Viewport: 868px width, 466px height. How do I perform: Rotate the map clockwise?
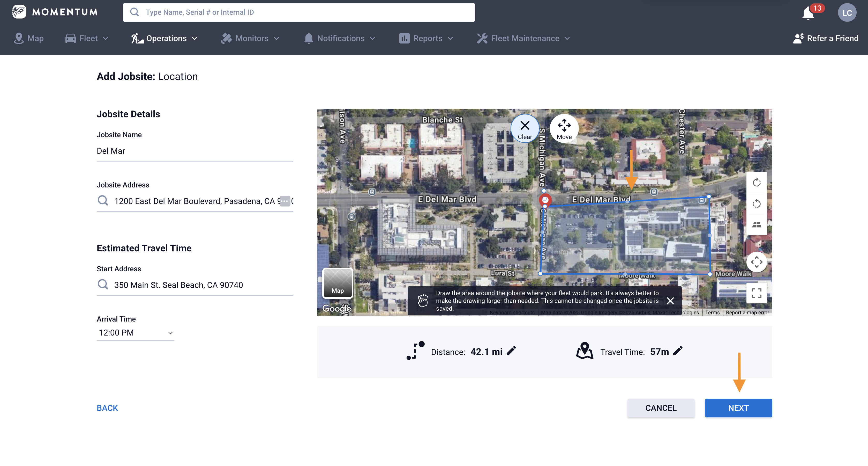(757, 183)
